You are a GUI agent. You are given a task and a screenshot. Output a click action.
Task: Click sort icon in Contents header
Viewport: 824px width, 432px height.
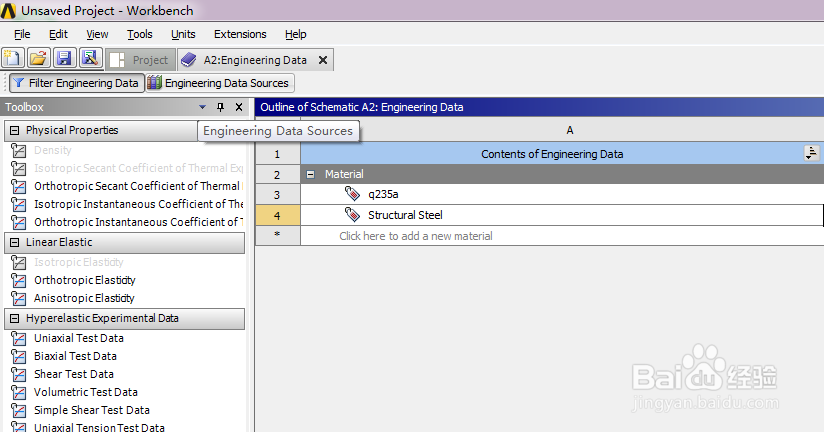(x=811, y=153)
